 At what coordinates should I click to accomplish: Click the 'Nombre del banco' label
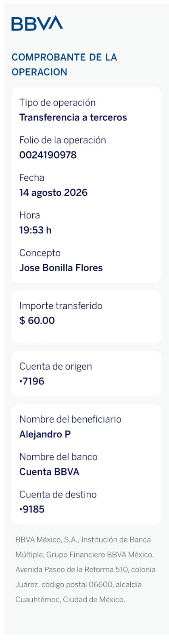coord(58,457)
